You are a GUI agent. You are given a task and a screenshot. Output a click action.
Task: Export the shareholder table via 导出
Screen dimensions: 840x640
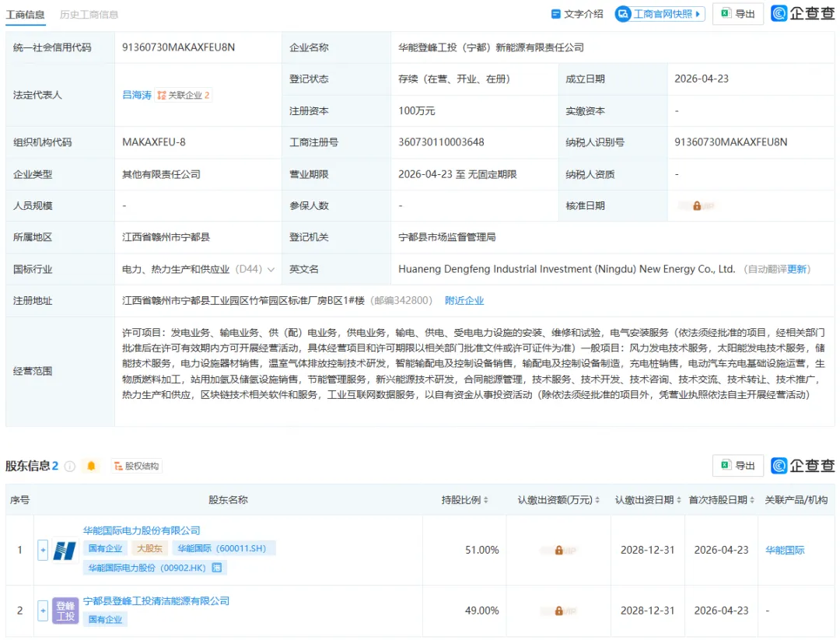pyautogui.click(x=737, y=466)
